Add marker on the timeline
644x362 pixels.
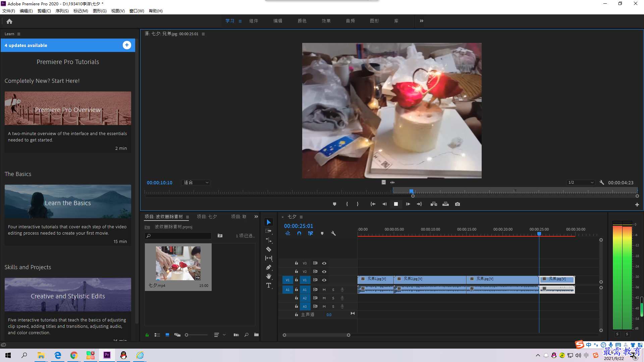tap(322, 233)
